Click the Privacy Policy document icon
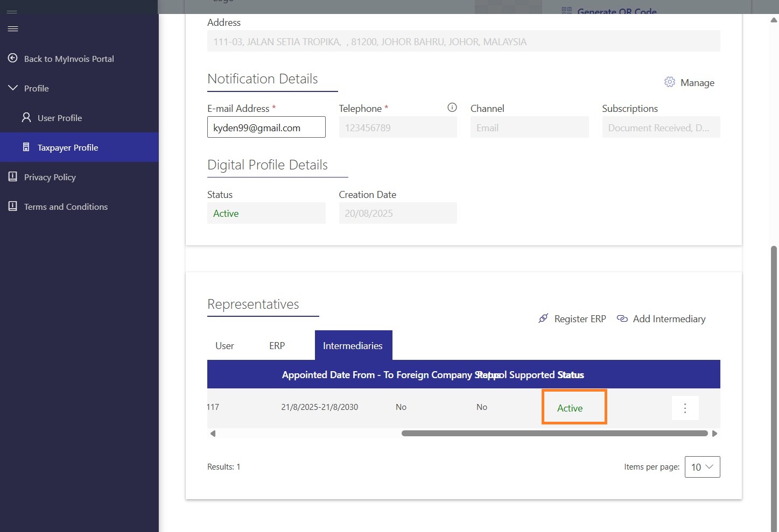The width and height of the screenshot is (779, 532). point(13,176)
